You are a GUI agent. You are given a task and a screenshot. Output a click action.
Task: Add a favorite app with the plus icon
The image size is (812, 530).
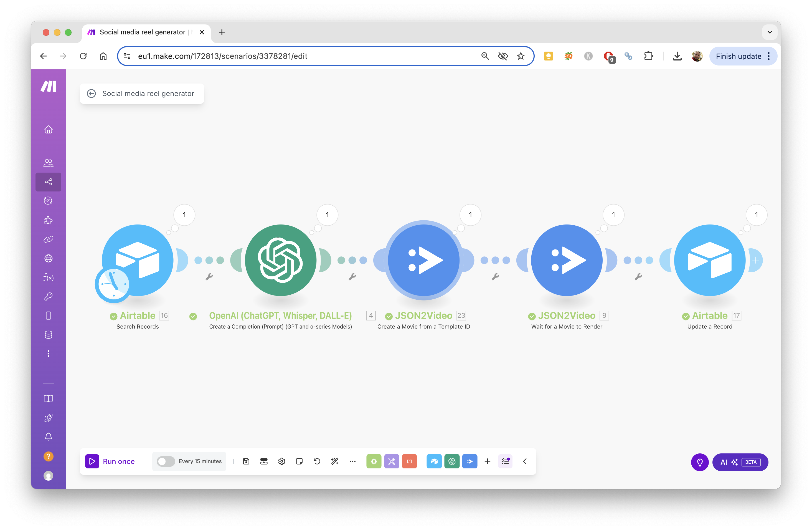tap(487, 461)
